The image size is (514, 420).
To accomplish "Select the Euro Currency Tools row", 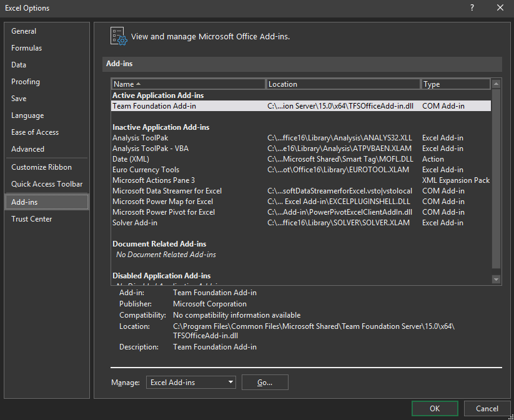I will click(x=301, y=170).
